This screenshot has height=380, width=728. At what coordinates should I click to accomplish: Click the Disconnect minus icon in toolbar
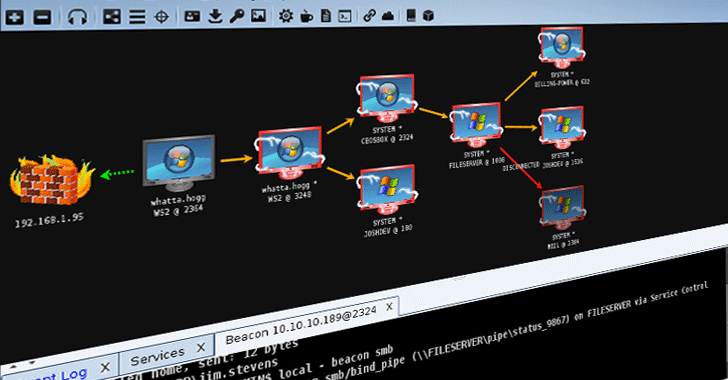click(x=42, y=18)
